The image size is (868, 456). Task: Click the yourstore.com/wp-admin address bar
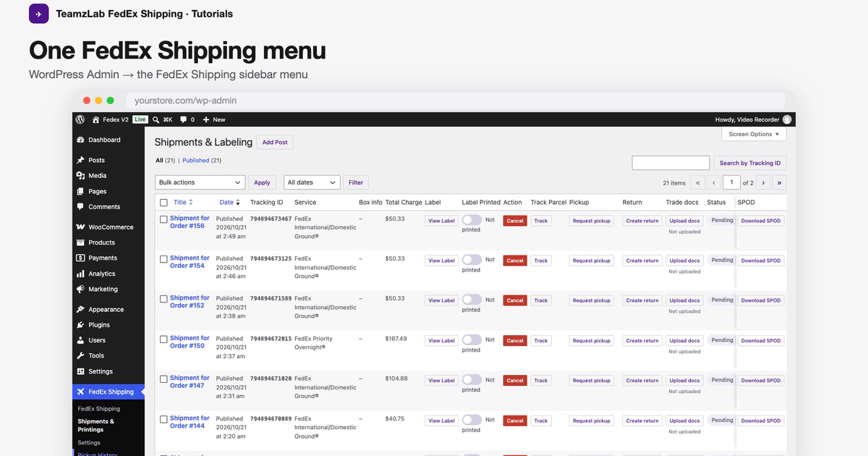coord(456,101)
